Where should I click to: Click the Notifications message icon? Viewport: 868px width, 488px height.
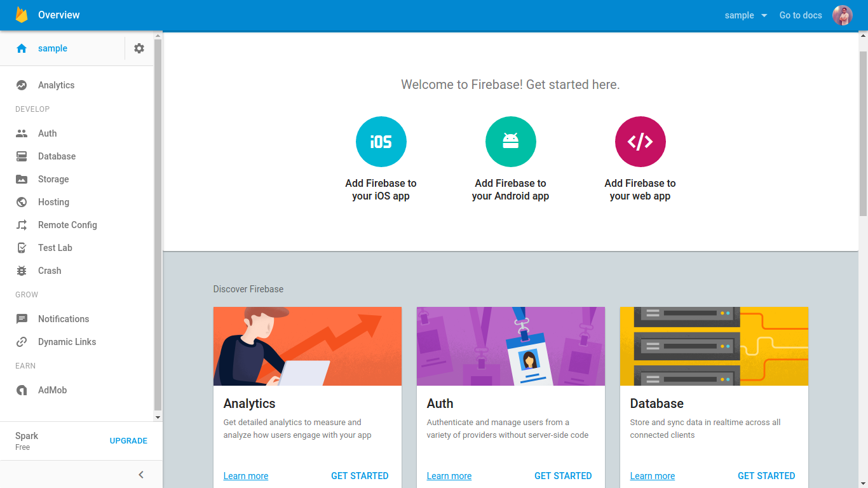pos(22,319)
